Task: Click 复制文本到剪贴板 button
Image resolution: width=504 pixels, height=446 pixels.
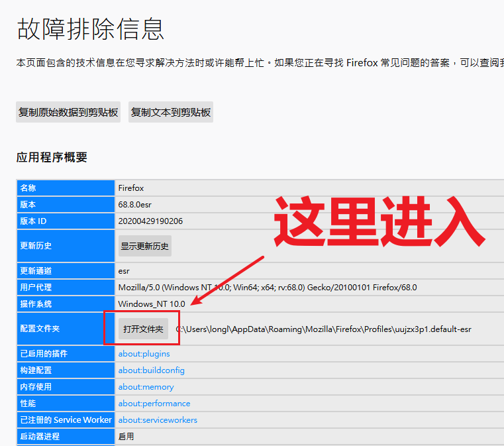Action: point(171,112)
